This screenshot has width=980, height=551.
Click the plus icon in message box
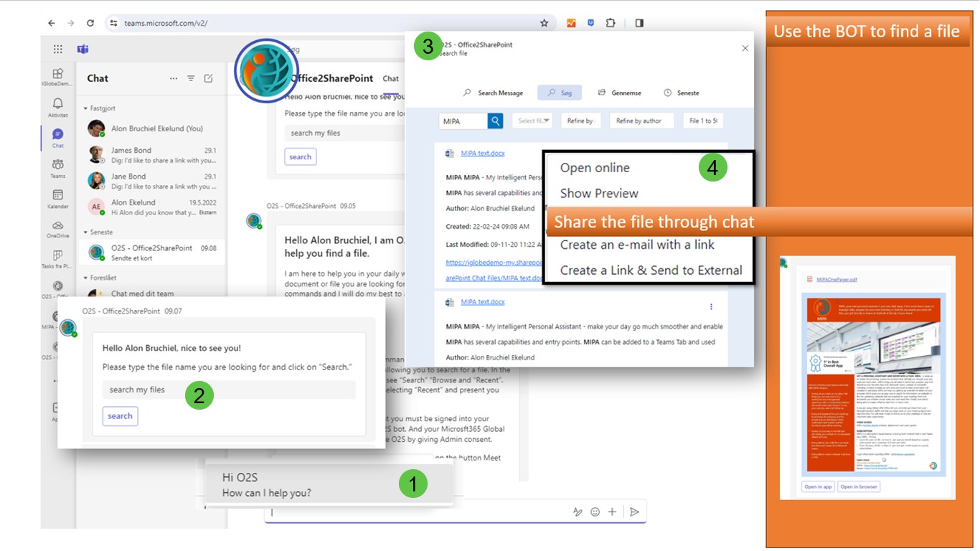[612, 512]
